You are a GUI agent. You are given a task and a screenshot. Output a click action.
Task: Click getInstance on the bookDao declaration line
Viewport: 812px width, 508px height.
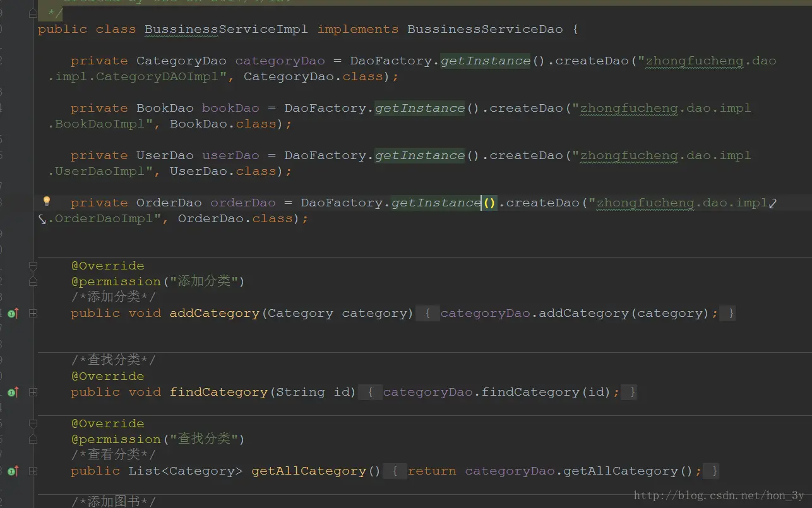coord(420,108)
